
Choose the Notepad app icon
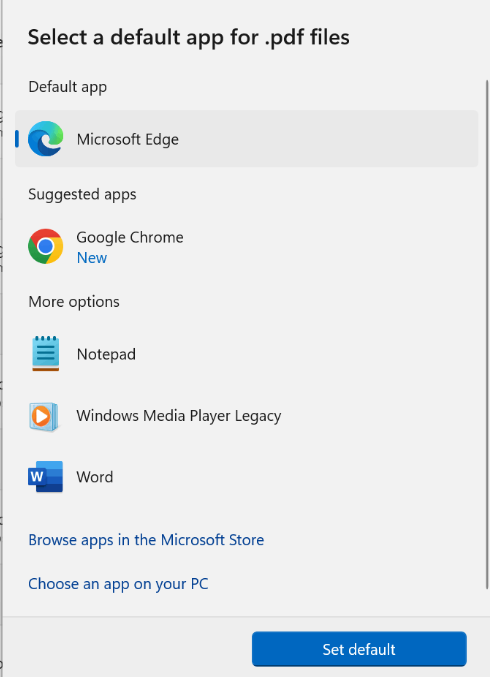[45, 354]
